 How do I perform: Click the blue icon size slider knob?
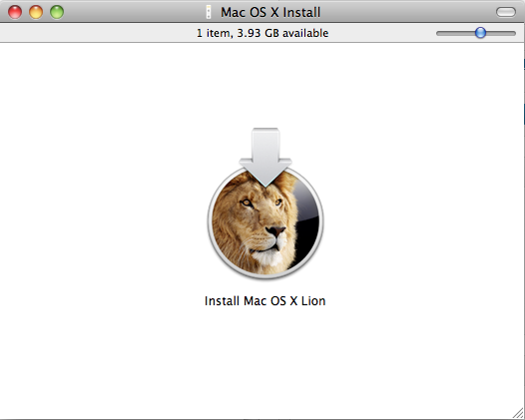pos(480,33)
